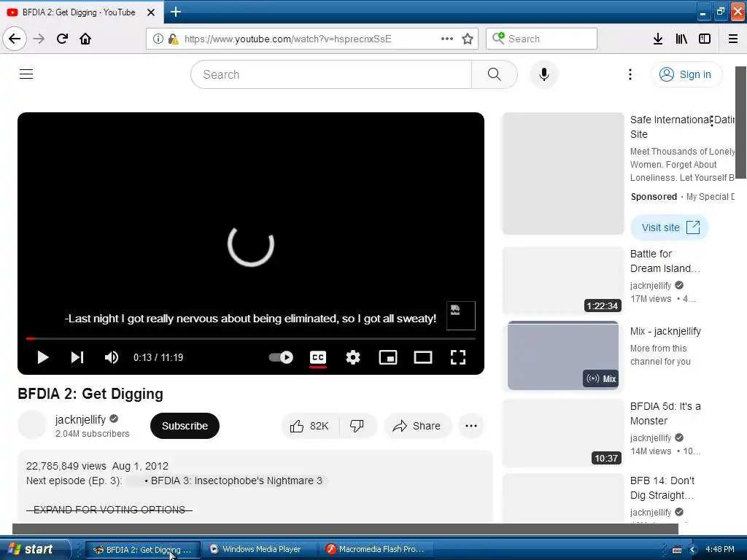Open Mix - jacknjellify playlist
747x560 pixels.
click(665, 331)
